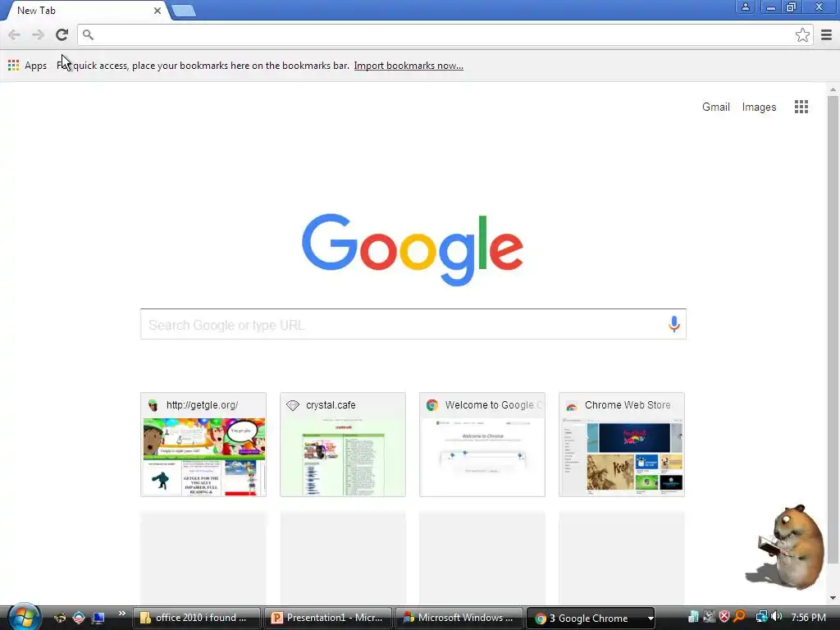Expand the Google Chrome taskbar group dropdown

tap(650, 619)
